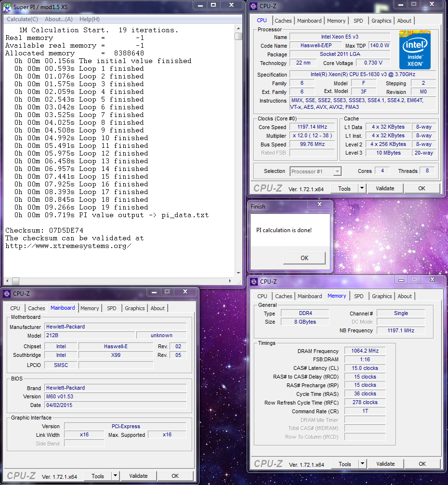Open Calculate menu in Super PI
The image size is (448, 485).
point(22,19)
